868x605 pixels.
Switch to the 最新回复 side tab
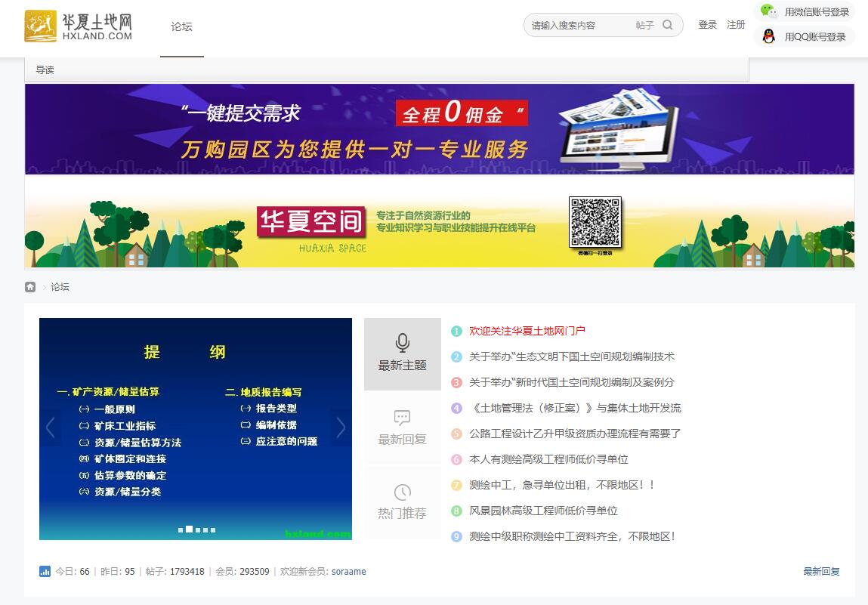(x=403, y=428)
